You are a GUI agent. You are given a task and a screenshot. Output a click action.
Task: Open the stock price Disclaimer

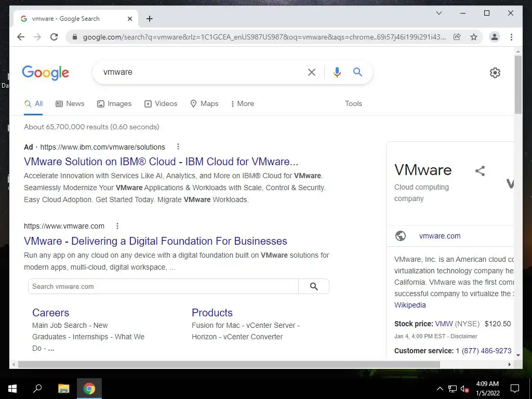coord(464,336)
